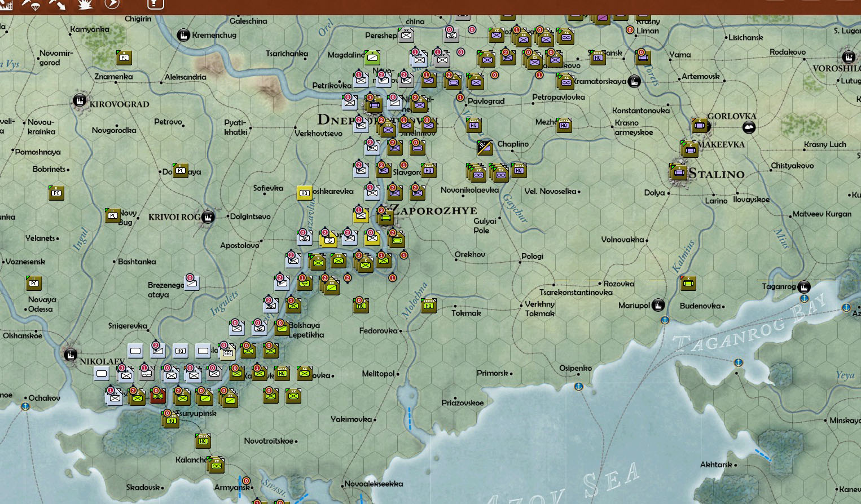Select the yellow HQ counter near Sofievka

click(305, 192)
